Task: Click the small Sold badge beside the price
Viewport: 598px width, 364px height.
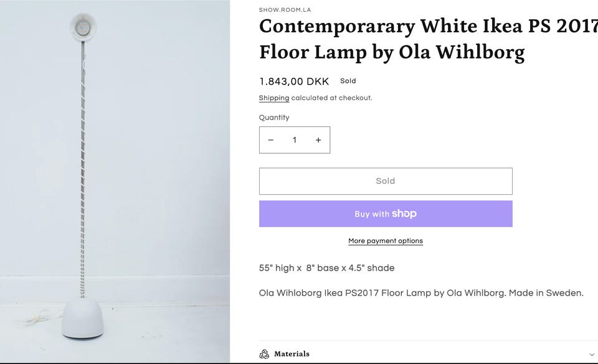Action: click(x=348, y=81)
